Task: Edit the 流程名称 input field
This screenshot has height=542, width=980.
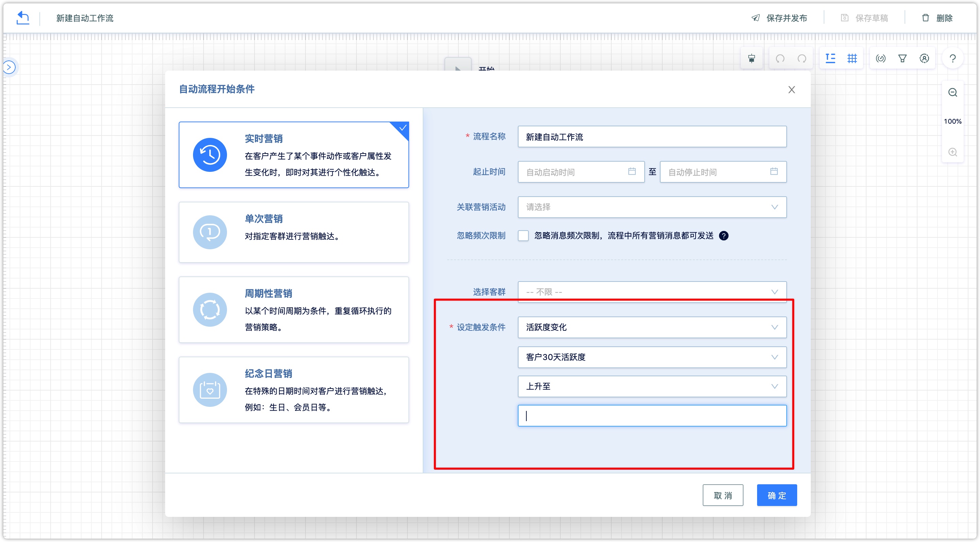Action: (x=652, y=137)
